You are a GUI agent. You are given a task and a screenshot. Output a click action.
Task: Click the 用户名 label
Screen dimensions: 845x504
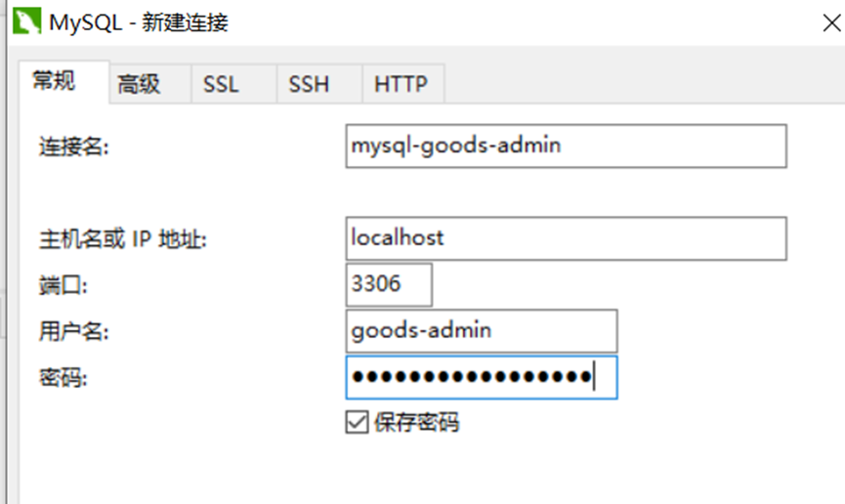click(x=74, y=331)
